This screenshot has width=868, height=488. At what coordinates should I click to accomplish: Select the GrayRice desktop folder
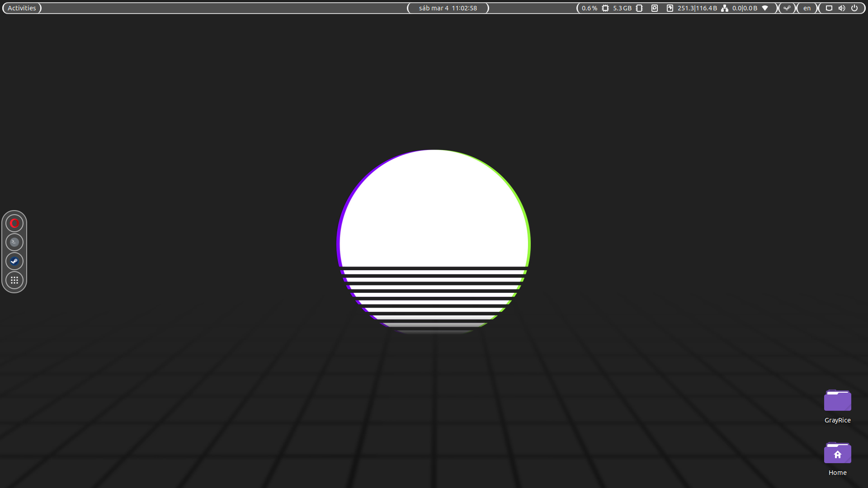(x=837, y=401)
